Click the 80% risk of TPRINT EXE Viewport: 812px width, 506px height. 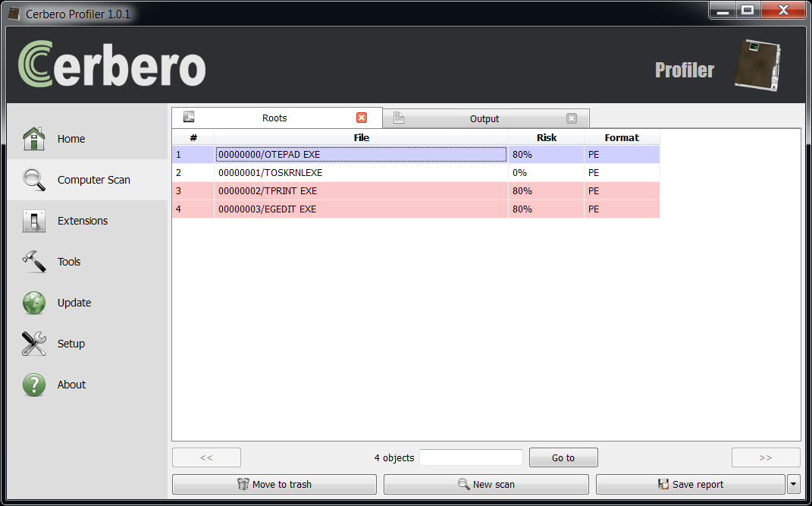click(547, 191)
